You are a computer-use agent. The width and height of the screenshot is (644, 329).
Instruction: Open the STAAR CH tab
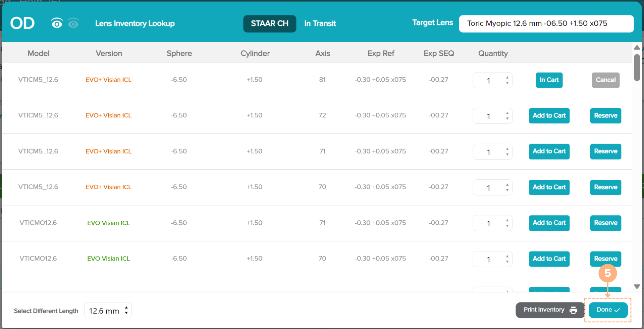269,23
